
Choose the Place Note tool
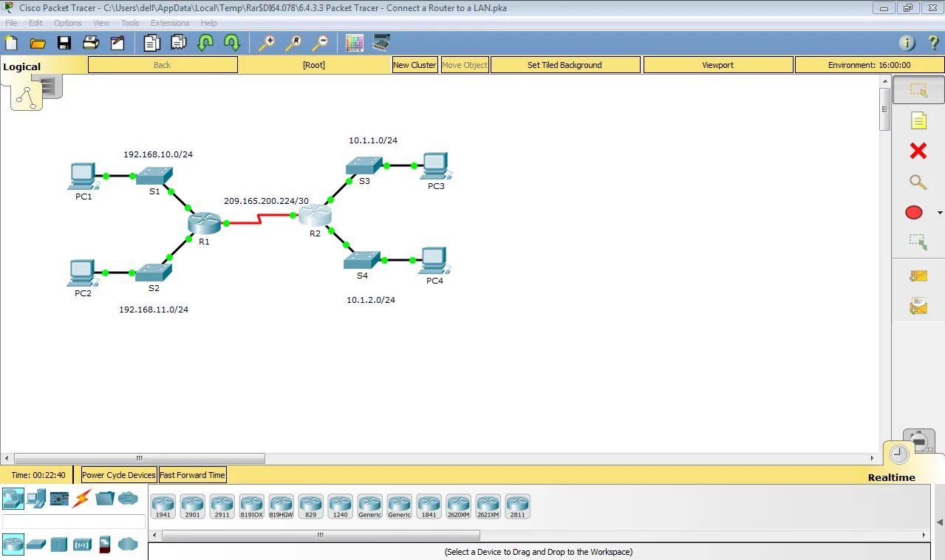click(x=918, y=120)
